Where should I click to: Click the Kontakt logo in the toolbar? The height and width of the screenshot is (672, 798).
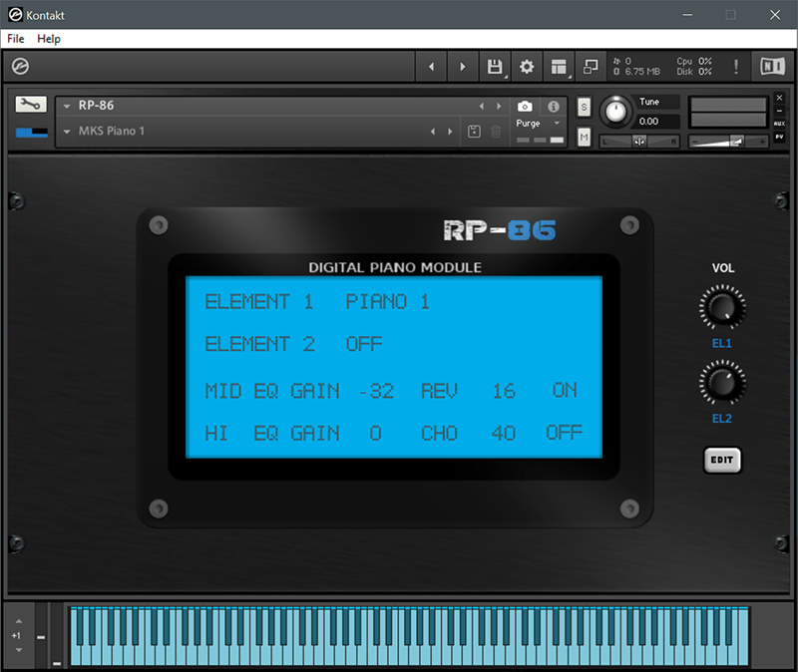pyautogui.click(x=20, y=66)
